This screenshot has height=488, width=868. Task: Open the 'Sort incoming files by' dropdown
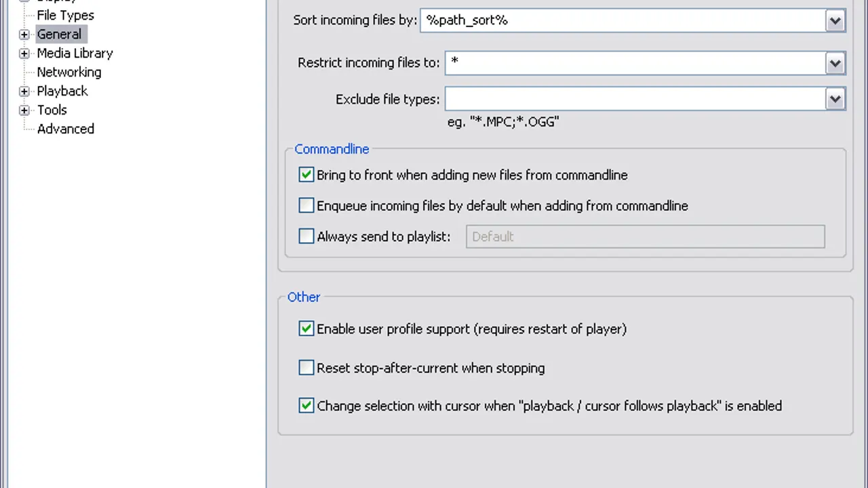pyautogui.click(x=835, y=21)
